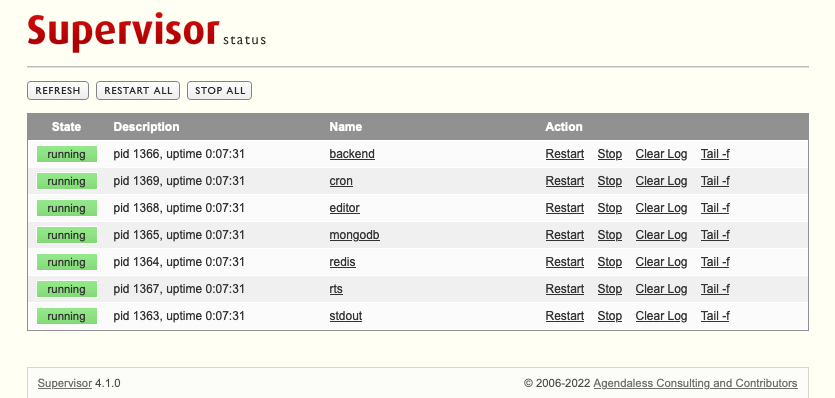Clear Log for the mongodb process

point(661,235)
